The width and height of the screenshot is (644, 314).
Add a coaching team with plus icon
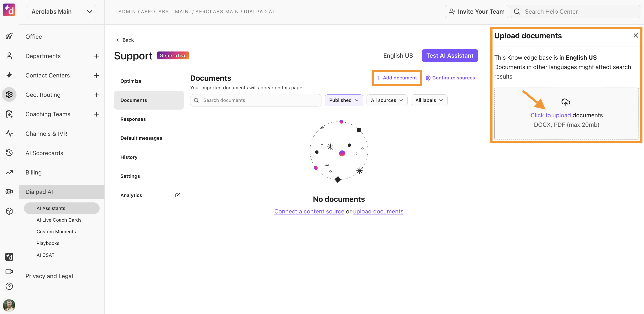click(x=97, y=114)
